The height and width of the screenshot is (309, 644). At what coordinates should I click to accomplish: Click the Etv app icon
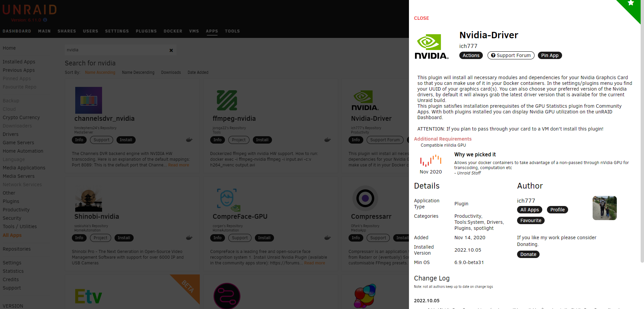pyautogui.click(x=88, y=296)
